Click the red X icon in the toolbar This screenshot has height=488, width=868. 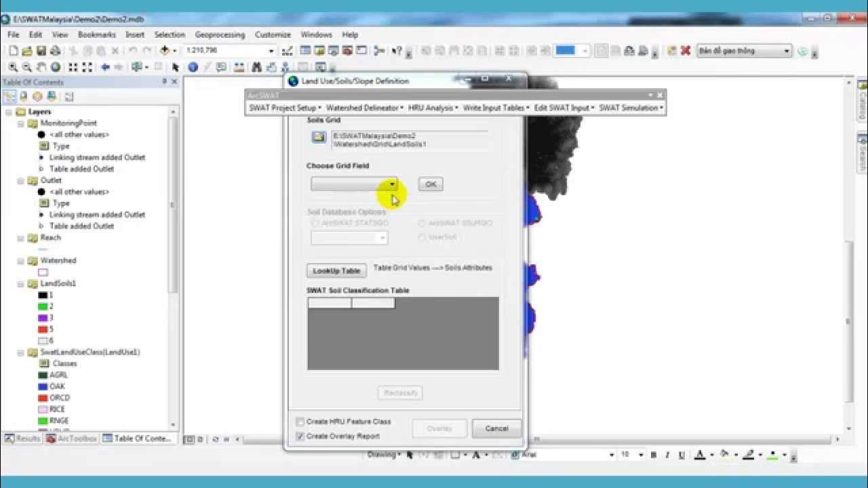[x=686, y=51]
